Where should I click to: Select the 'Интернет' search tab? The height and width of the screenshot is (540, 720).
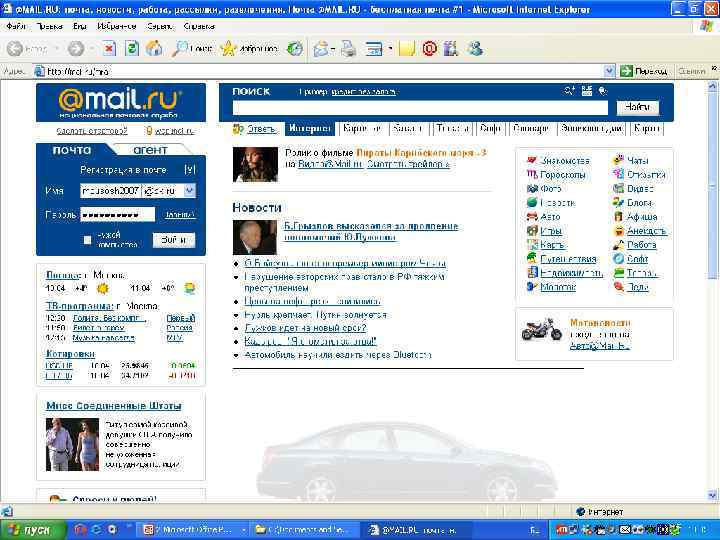point(310,129)
